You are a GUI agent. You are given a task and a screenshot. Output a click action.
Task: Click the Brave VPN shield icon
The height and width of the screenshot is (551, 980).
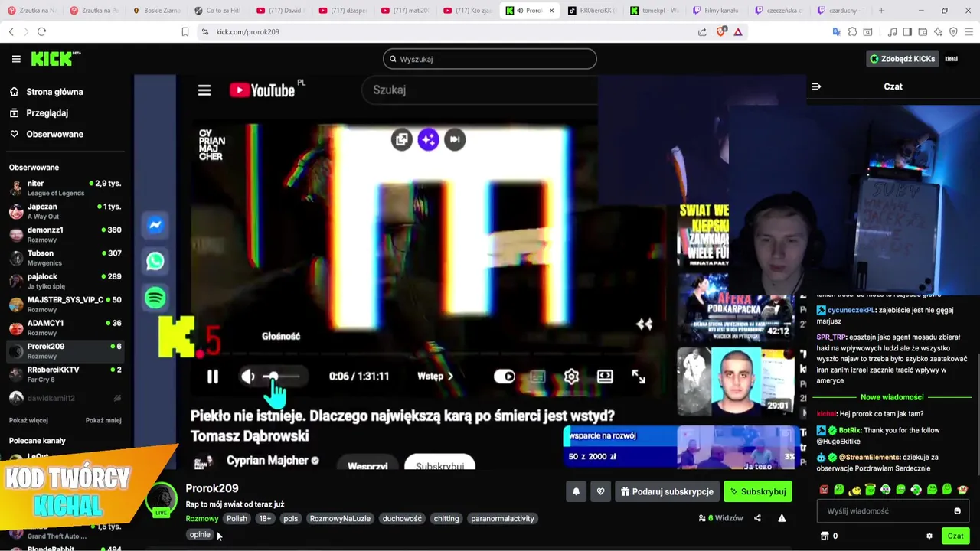click(x=953, y=31)
